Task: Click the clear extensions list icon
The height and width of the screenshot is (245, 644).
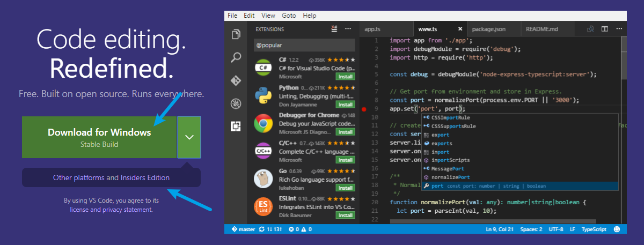Action: tap(334, 29)
